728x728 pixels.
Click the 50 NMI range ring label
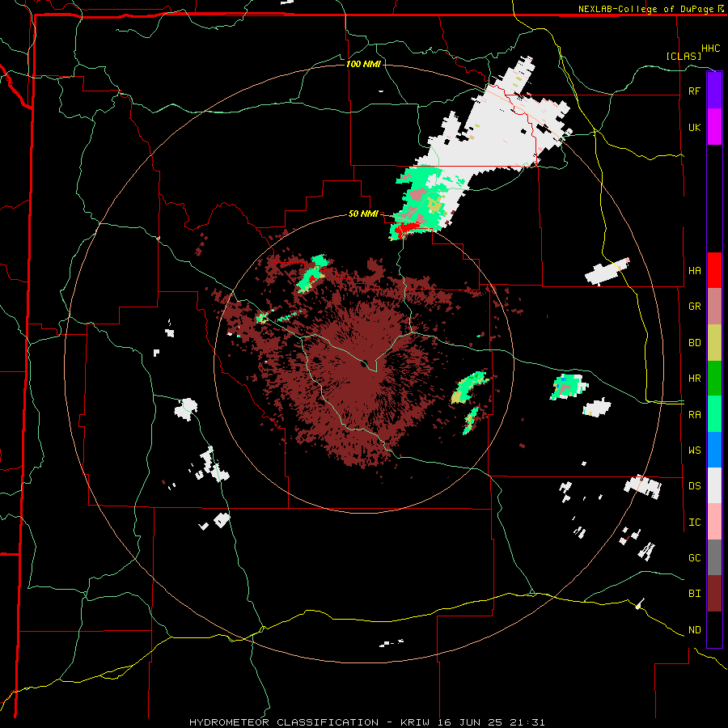pyautogui.click(x=363, y=214)
